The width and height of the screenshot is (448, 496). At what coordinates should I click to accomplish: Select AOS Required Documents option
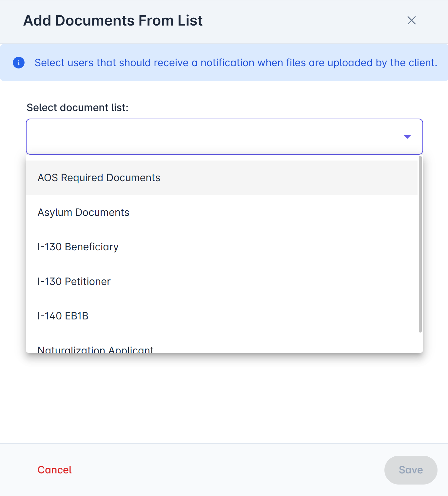(99, 178)
